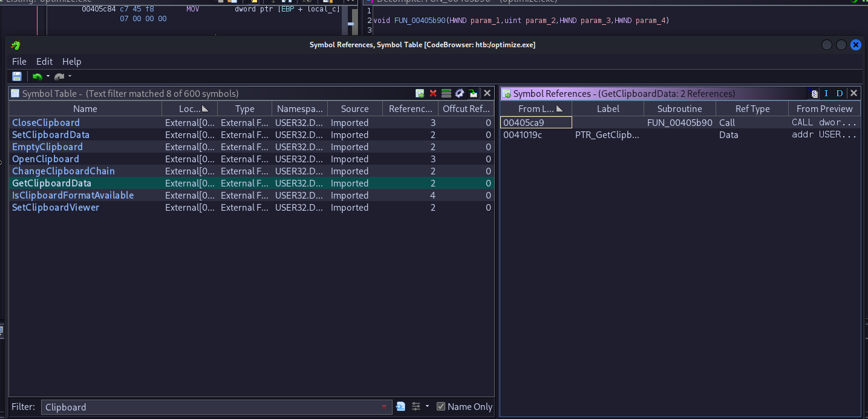The image size is (868, 419).
Task: Click the GetClipboardData reference count cell showing 2
Action: click(410, 183)
